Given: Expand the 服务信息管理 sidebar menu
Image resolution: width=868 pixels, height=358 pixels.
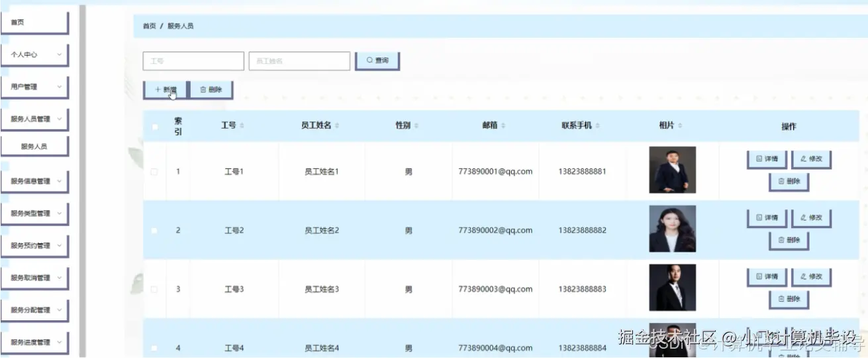Looking at the screenshot, I should (x=34, y=181).
